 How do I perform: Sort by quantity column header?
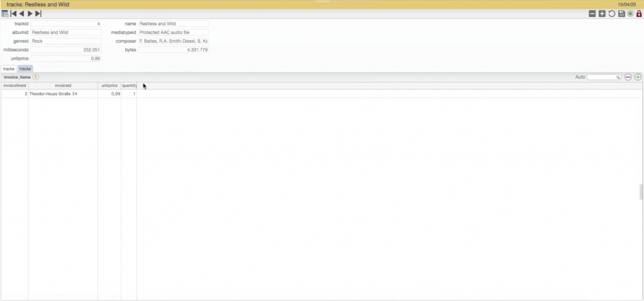tap(129, 86)
